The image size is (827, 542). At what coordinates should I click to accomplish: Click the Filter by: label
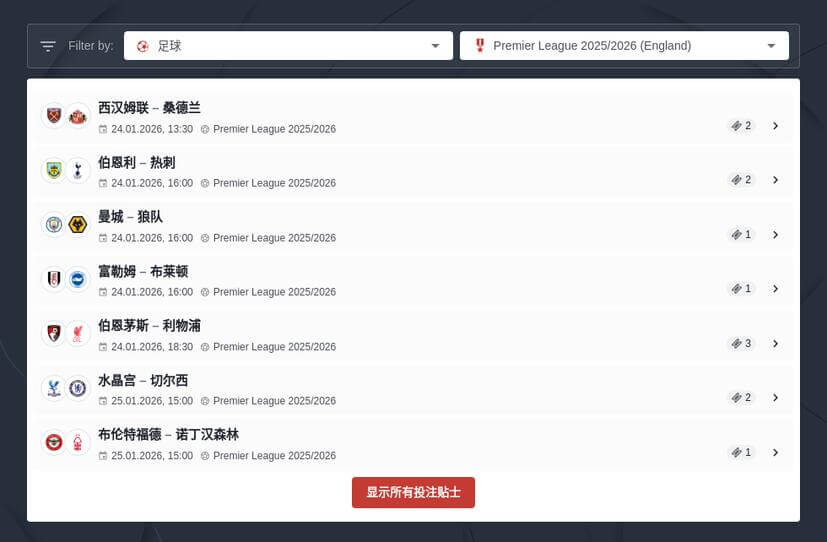(91, 46)
